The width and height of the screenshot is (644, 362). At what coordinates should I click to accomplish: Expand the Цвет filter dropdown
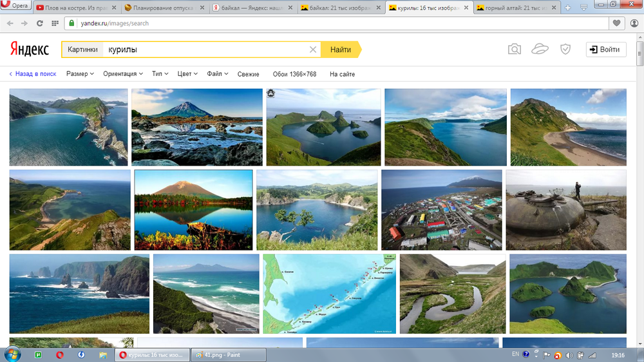187,74
